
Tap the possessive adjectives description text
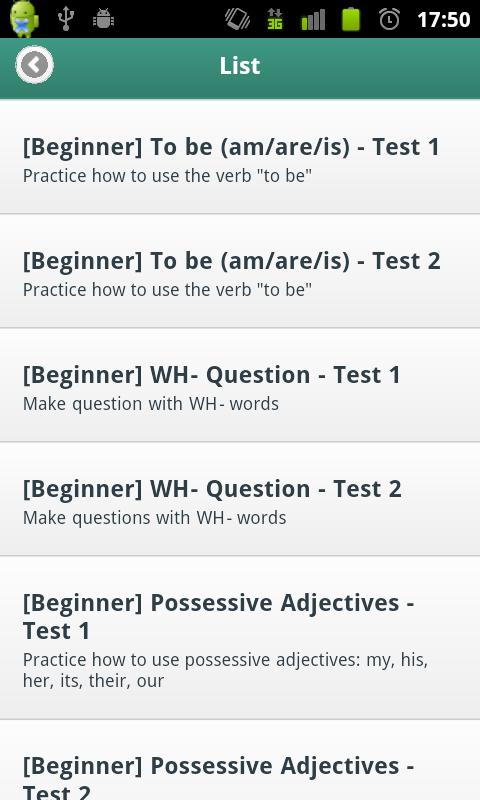pos(225,670)
